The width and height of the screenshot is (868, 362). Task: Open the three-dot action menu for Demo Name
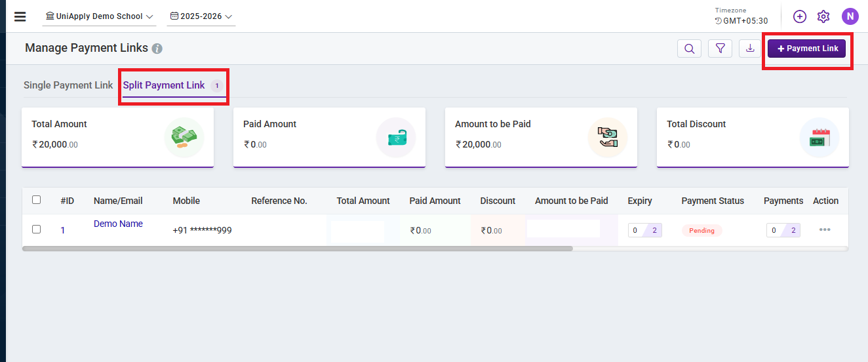click(x=824, y=230)
